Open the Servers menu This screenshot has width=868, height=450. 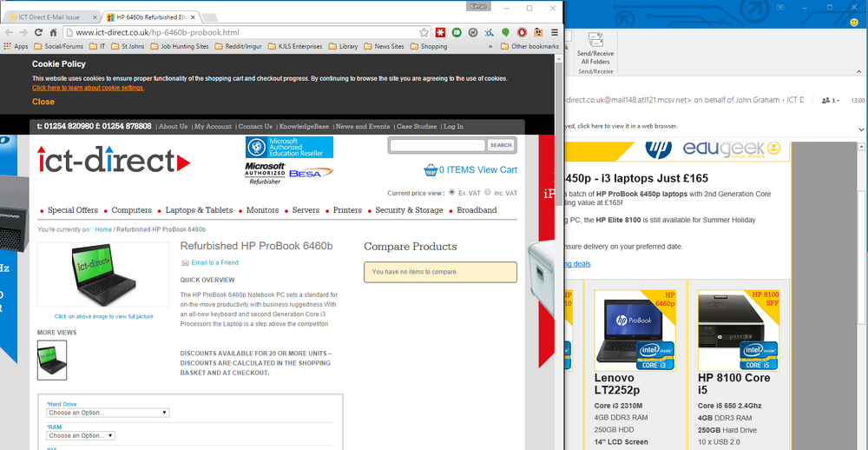306,210
